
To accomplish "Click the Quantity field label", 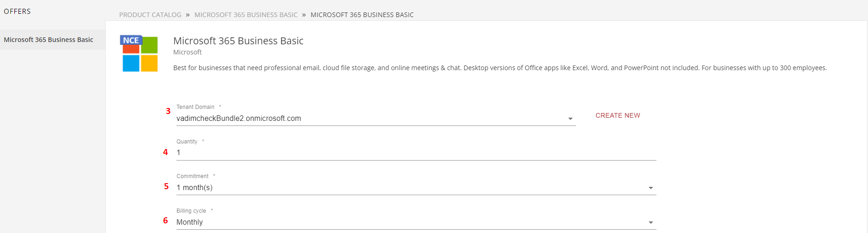I will (187, 142).
